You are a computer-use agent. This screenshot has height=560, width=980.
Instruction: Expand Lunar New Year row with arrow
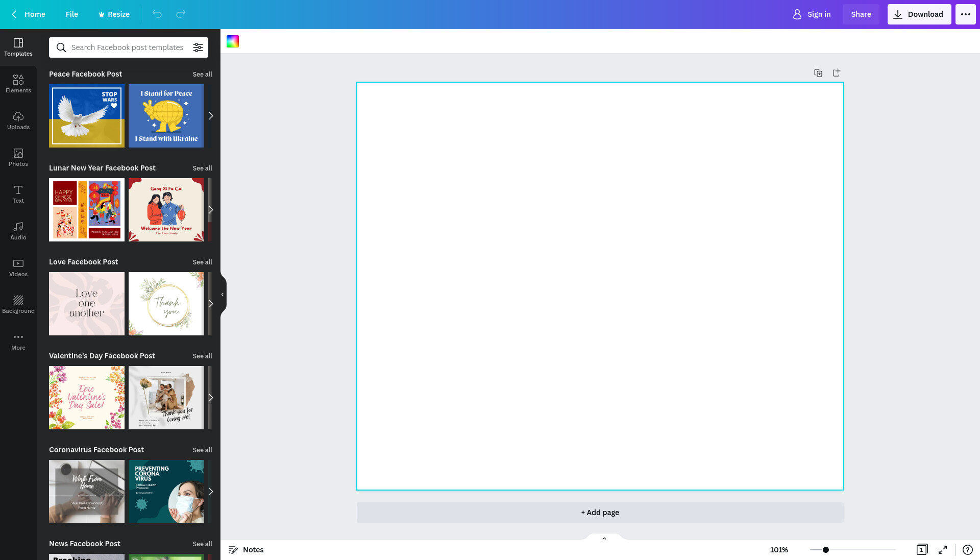210,210
